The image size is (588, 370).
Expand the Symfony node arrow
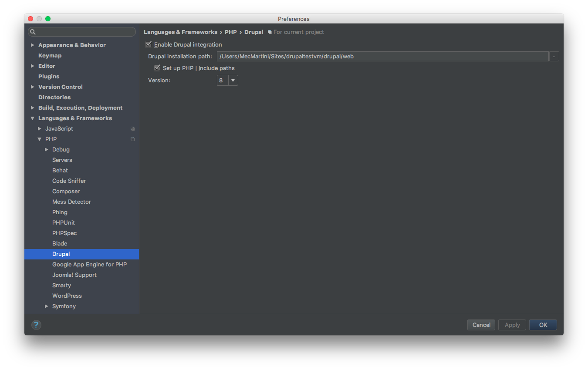click(x=46, y=306)
